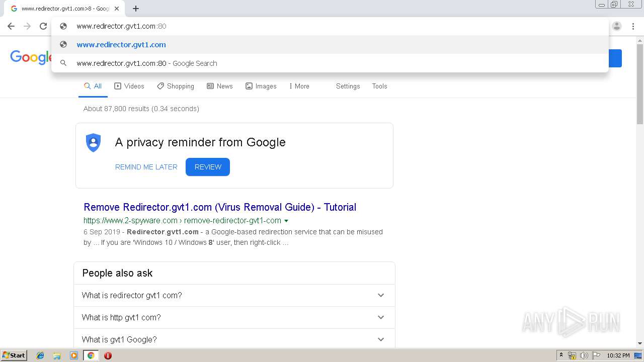Screen dimensions: 644x362
Task: Open search Settings
Action: pyautogui.click(x=348, y=86)
